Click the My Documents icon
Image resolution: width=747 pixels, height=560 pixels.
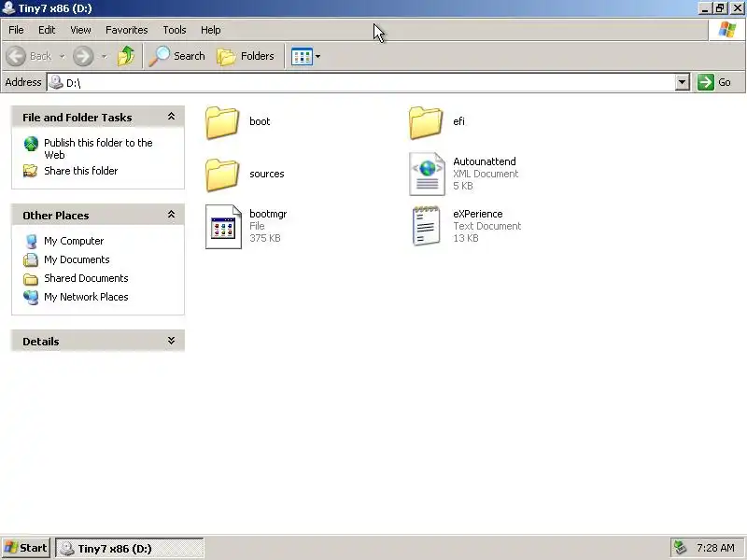[31, 259]
